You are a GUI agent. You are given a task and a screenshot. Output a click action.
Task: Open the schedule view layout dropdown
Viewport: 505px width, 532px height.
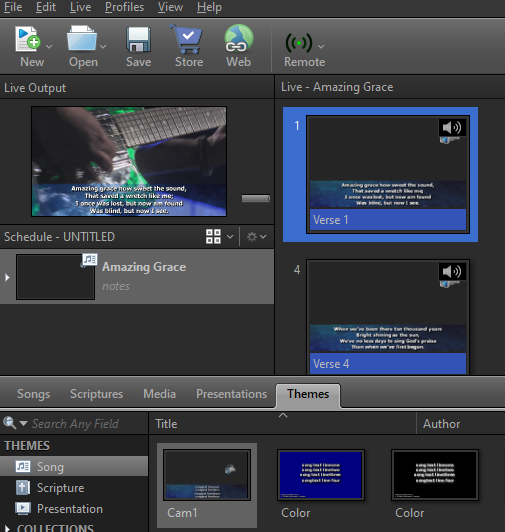[x=230, y=236]
